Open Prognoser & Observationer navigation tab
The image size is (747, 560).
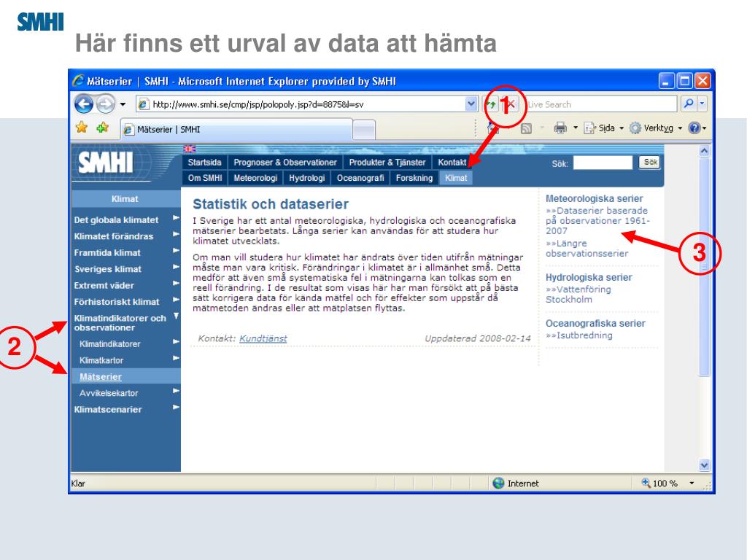point(285,163)
